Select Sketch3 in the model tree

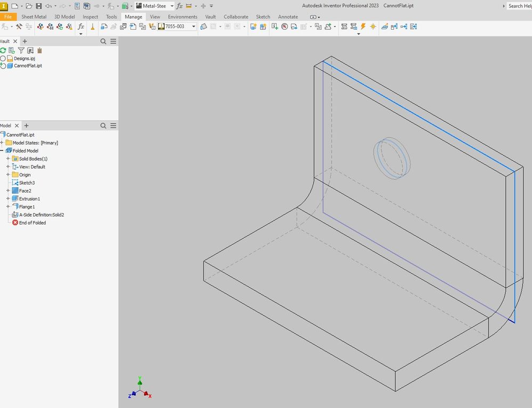tap(27, 182)
